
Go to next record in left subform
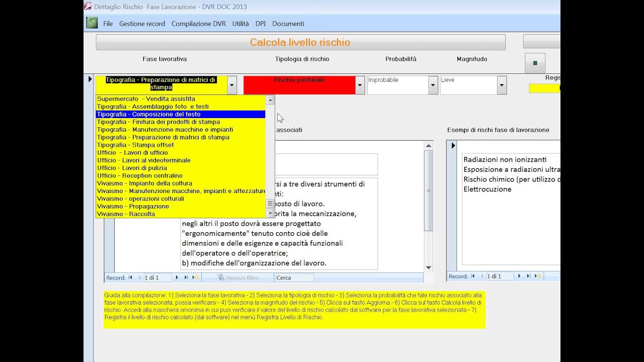pyautogui.click(x=177, y=278)
